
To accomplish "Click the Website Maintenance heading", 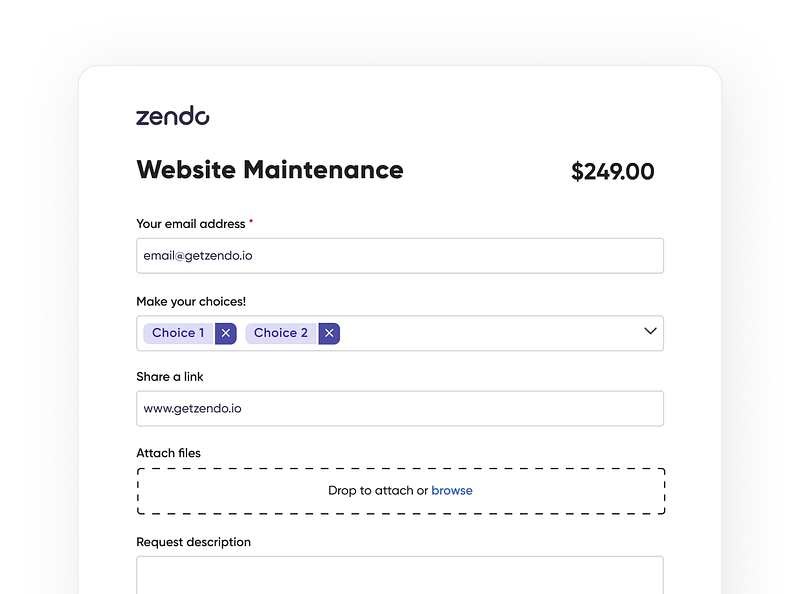I will click(x=270, y=169).
